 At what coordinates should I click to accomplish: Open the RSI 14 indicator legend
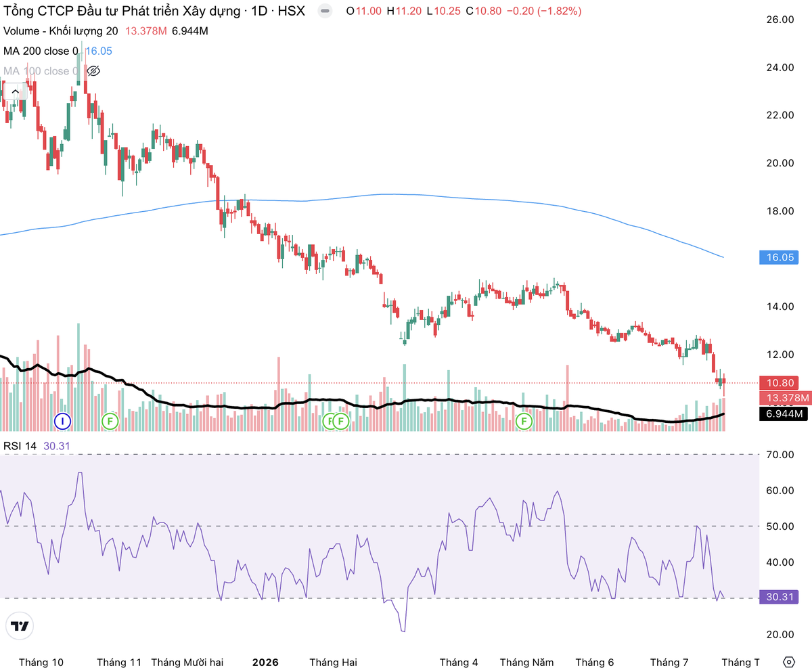[x=20, y=446]
